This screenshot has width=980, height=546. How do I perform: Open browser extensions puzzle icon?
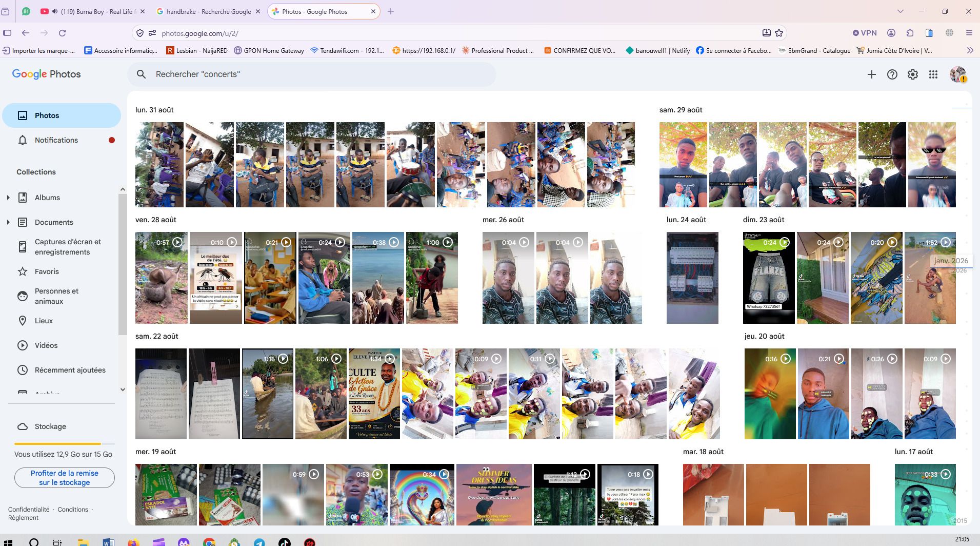pyautogui.click(x=910, y=33)
